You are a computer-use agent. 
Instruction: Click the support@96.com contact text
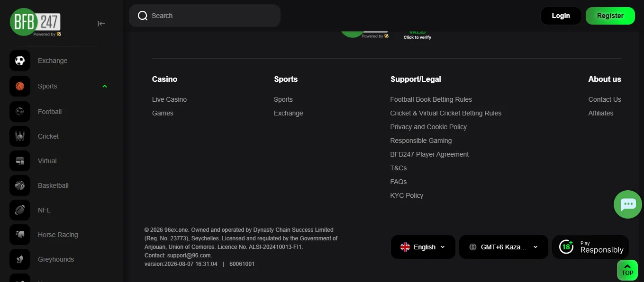(x=189, y=256)
